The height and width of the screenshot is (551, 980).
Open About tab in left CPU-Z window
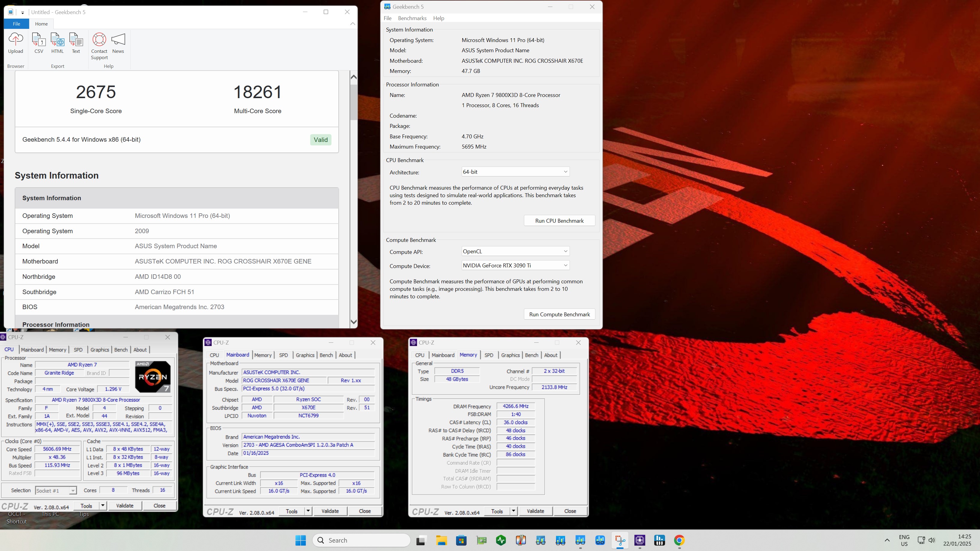click(x=140, y=350)
